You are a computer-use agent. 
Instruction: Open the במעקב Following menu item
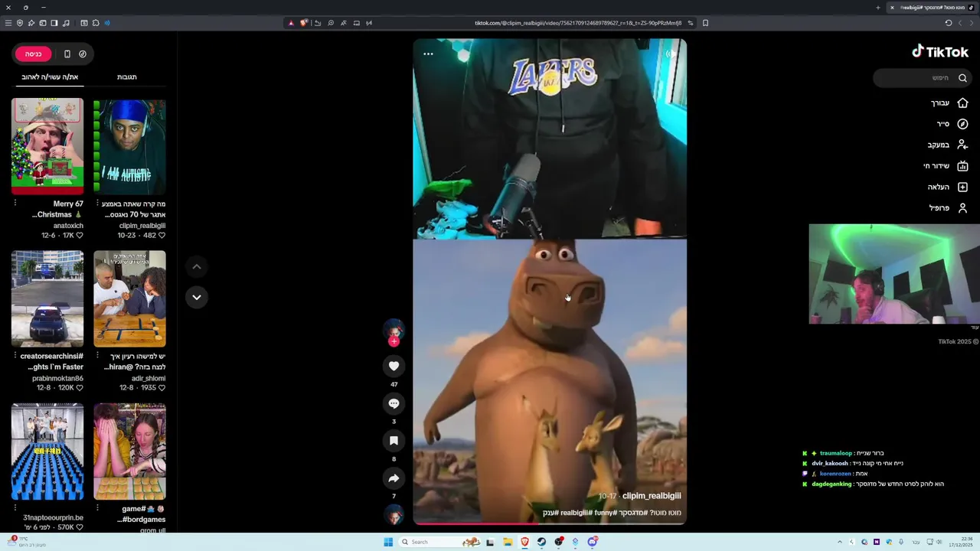[x=948, y=145]
